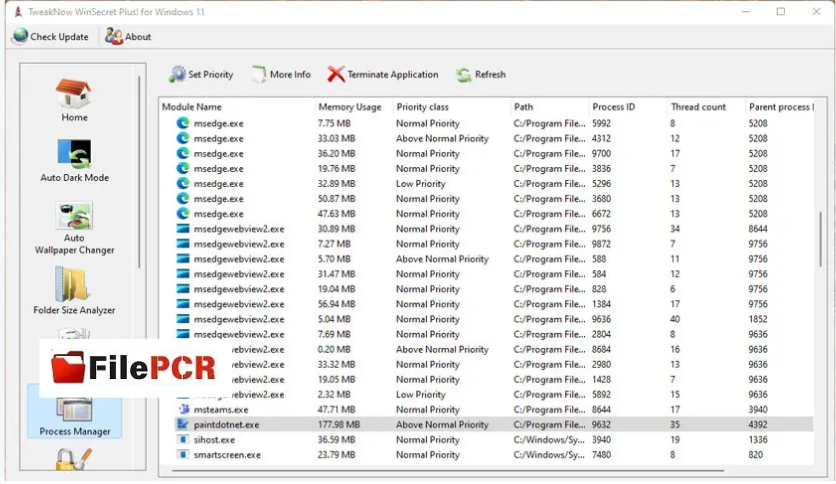
Task: Sort by Priority class column header
Action: 422,107
